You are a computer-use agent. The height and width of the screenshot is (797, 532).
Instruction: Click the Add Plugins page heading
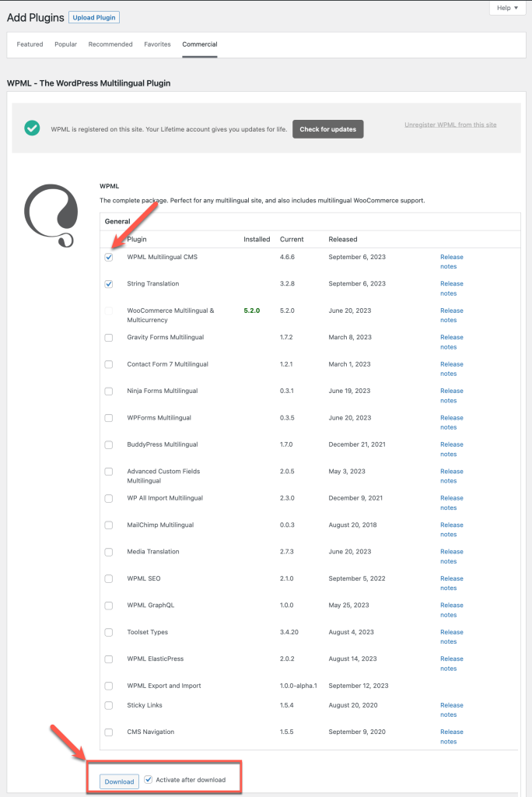(x=36, y=17)
